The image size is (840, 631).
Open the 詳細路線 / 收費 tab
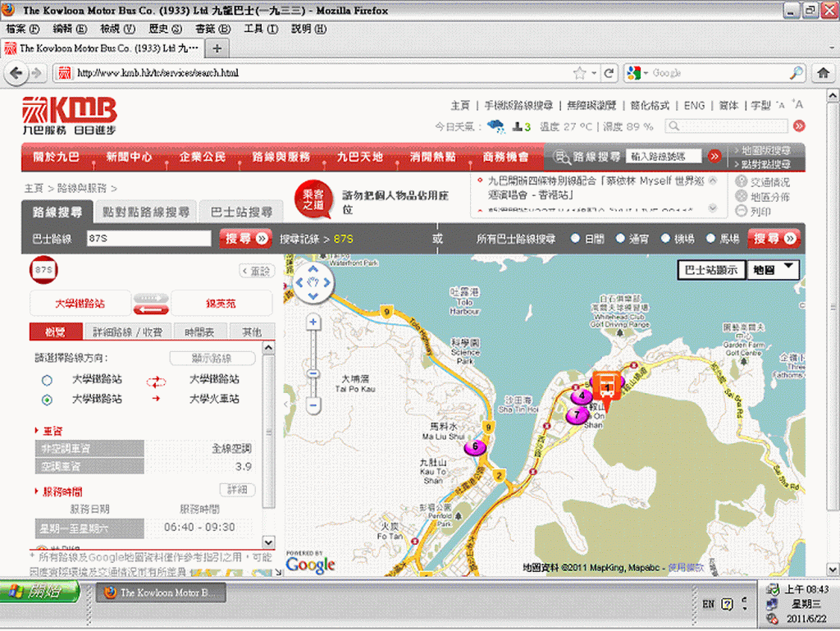127,332
